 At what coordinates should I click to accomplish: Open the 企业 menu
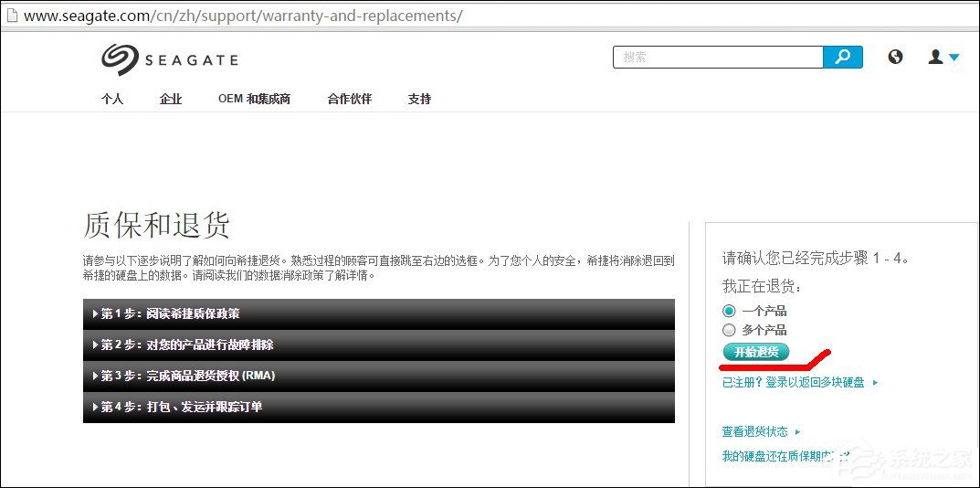point(171,99)
